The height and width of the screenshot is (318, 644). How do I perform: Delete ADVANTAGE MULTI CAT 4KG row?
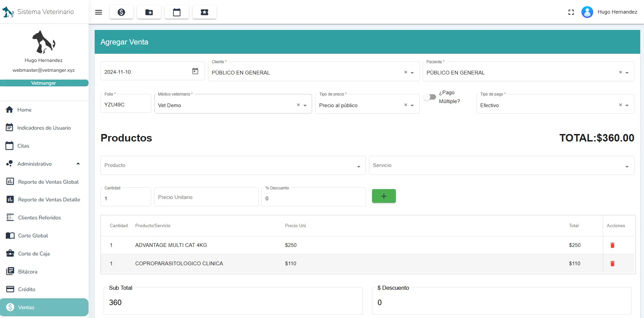tap(612, 245)
